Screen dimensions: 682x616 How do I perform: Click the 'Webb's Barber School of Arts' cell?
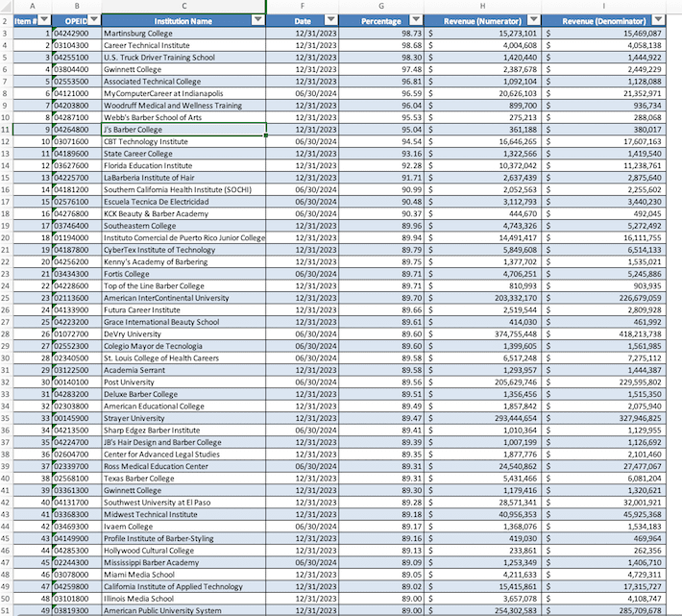[183, 117]
